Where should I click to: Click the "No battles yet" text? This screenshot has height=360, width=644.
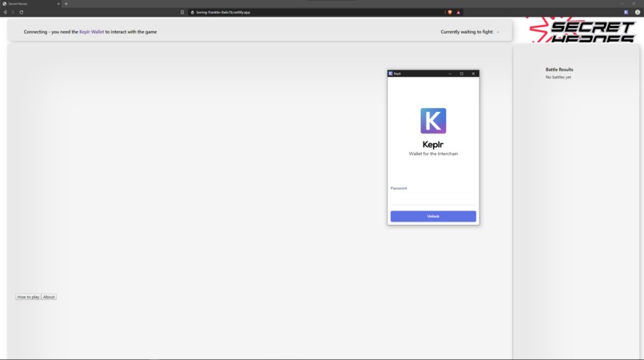pyautogui.click(x=559, y=77)
